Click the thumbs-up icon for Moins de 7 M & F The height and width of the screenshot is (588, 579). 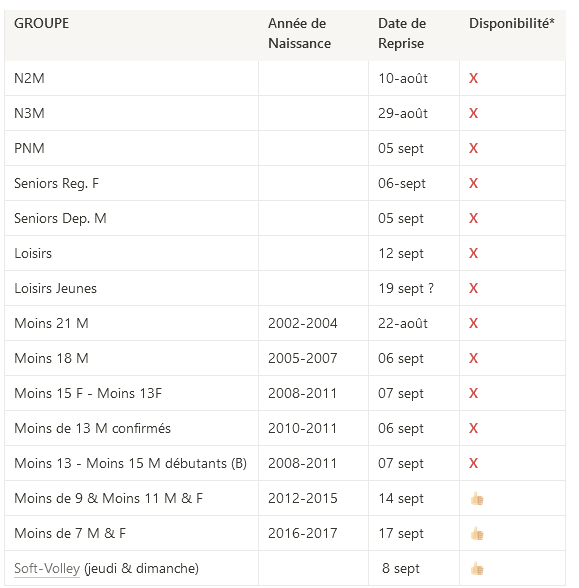[477, 534]
